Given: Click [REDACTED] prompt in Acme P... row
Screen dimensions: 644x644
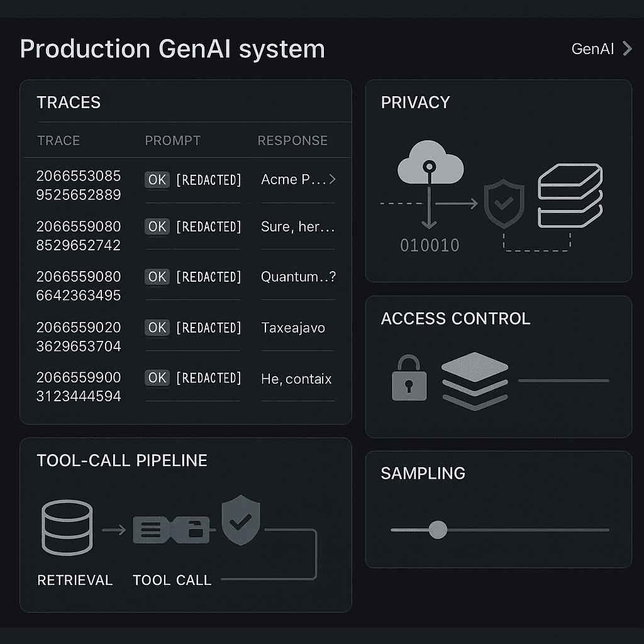Looking at the screenshot, I should coord(209,180).
